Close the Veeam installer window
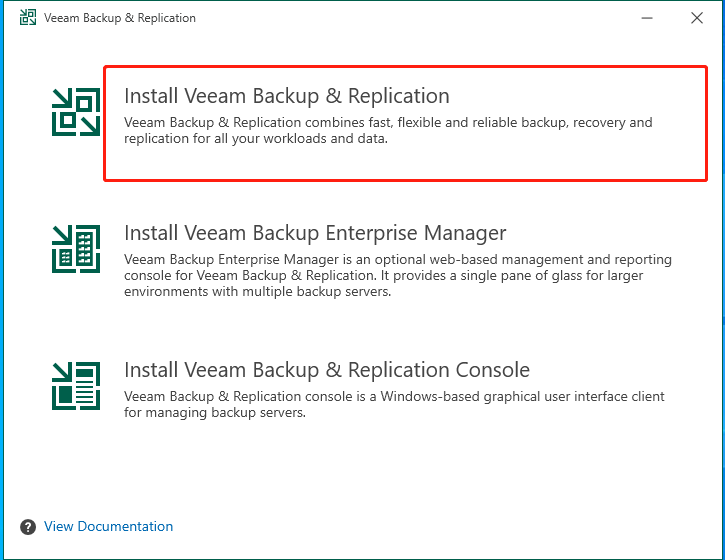The image size is (725, 560). (x=697, y=18)
